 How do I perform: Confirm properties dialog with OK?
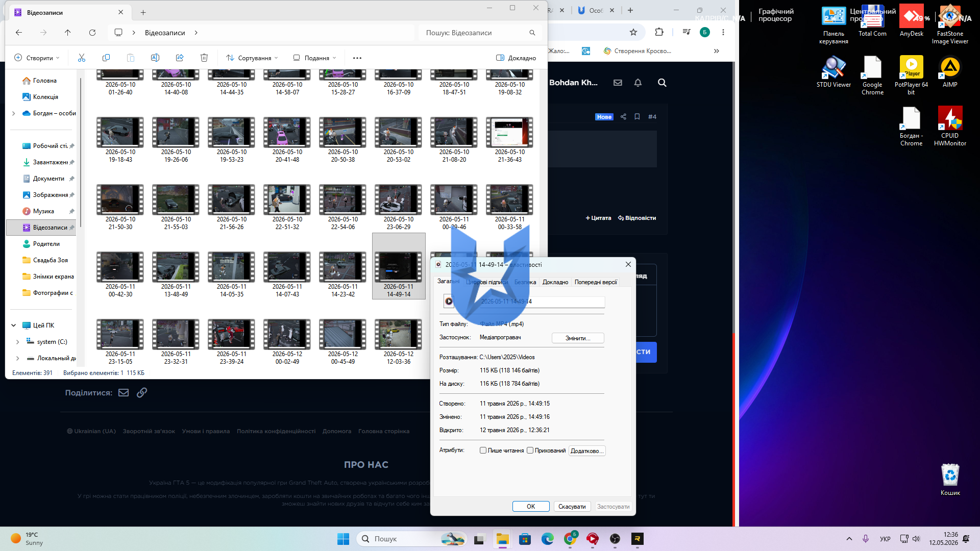531,507
